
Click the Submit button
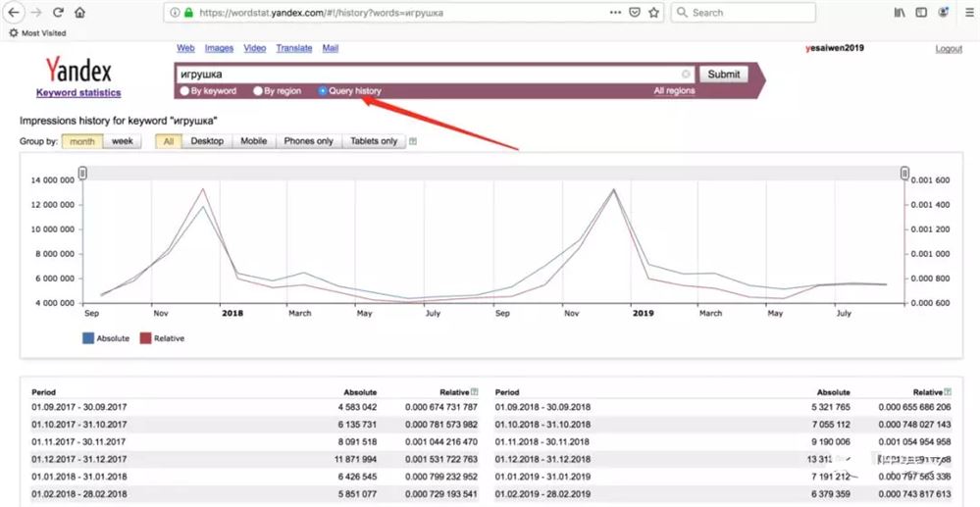724,75
